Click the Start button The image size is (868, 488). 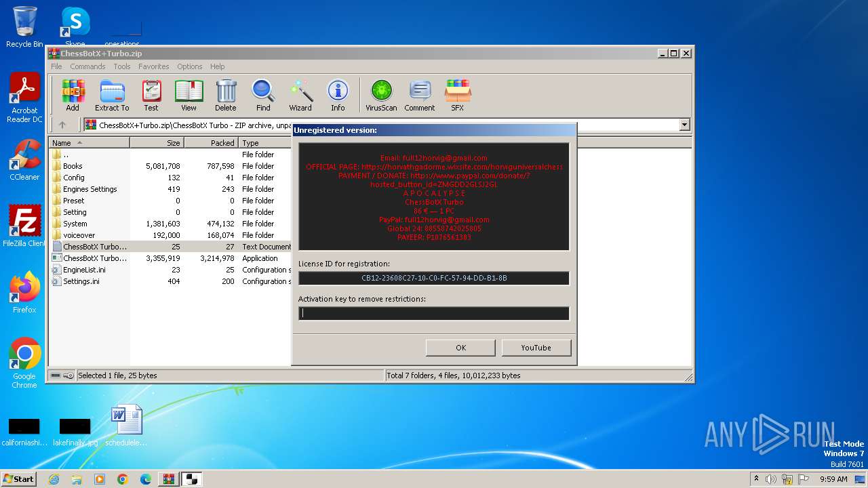18,479
